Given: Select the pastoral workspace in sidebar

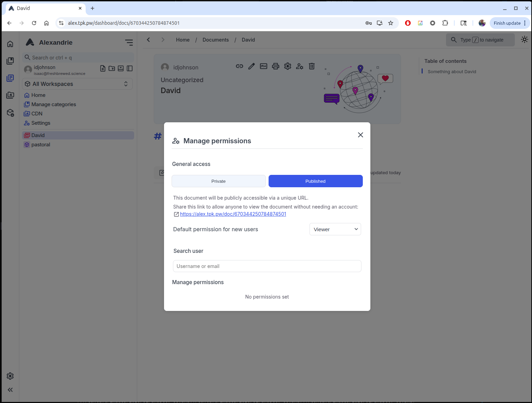Looking at the screenshot, I should coord(41,145).
